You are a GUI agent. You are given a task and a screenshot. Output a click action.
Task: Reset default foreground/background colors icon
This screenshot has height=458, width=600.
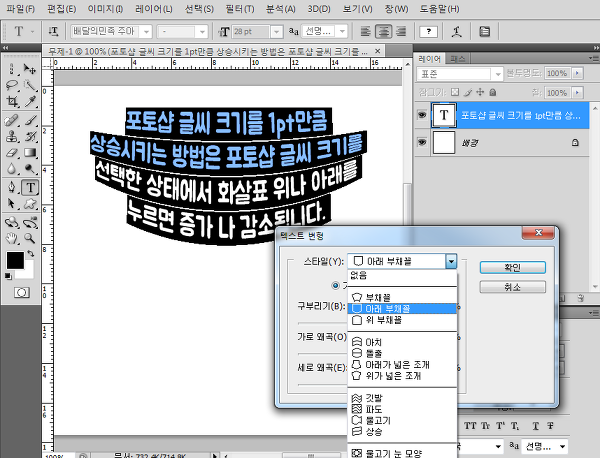pyautogui.click(x=8, y=276)
